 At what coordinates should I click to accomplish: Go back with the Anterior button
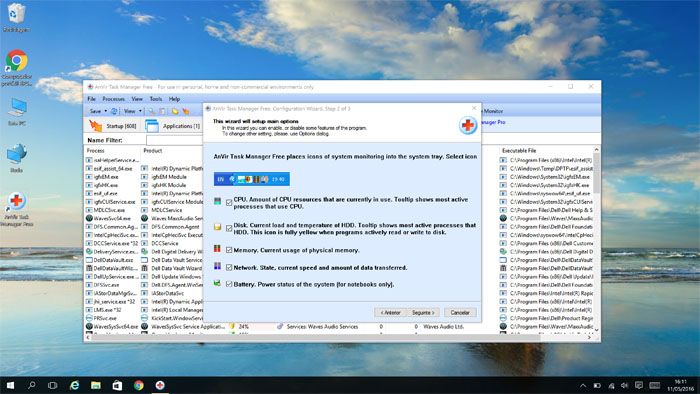[x=390, y=312]
